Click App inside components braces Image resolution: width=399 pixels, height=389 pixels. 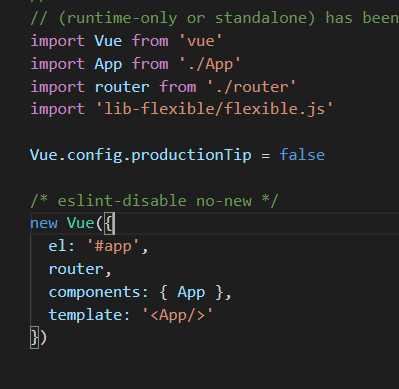[x=191, y=292]
